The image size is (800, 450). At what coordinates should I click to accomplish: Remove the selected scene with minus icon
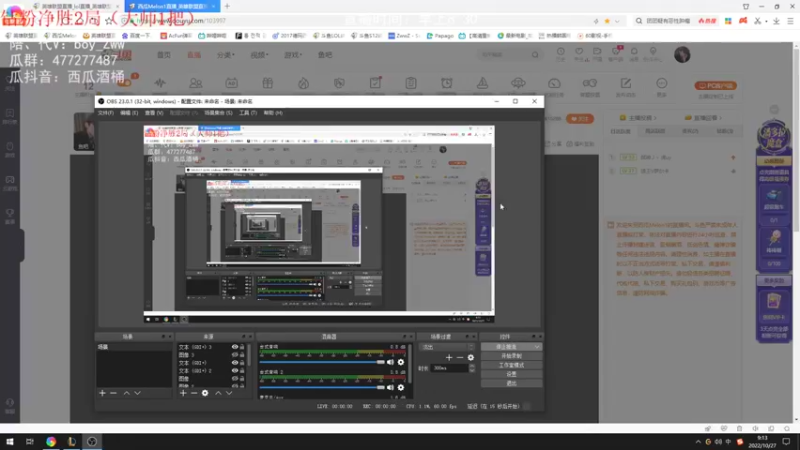[113, 393]
